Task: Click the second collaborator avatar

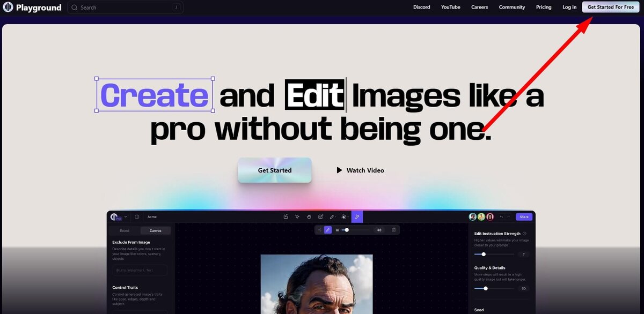Action: 481,216
